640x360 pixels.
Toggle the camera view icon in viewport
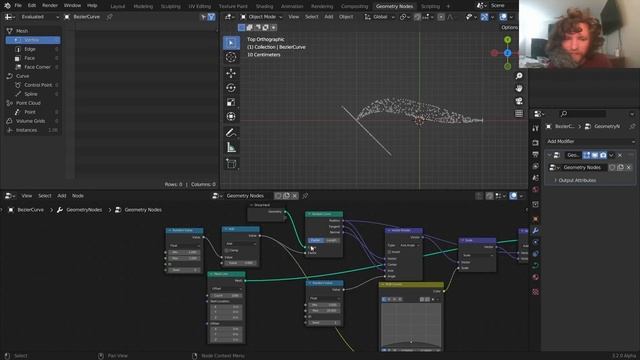519,101
